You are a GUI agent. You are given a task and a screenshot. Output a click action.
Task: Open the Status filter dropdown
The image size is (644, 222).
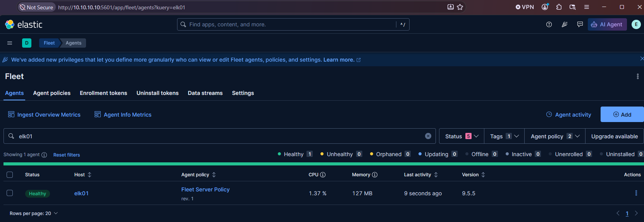pos(461,136)
